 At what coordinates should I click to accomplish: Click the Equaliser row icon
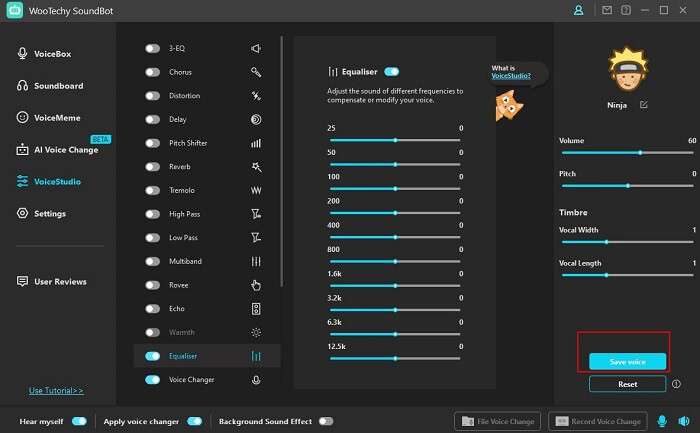pos(256,356)
